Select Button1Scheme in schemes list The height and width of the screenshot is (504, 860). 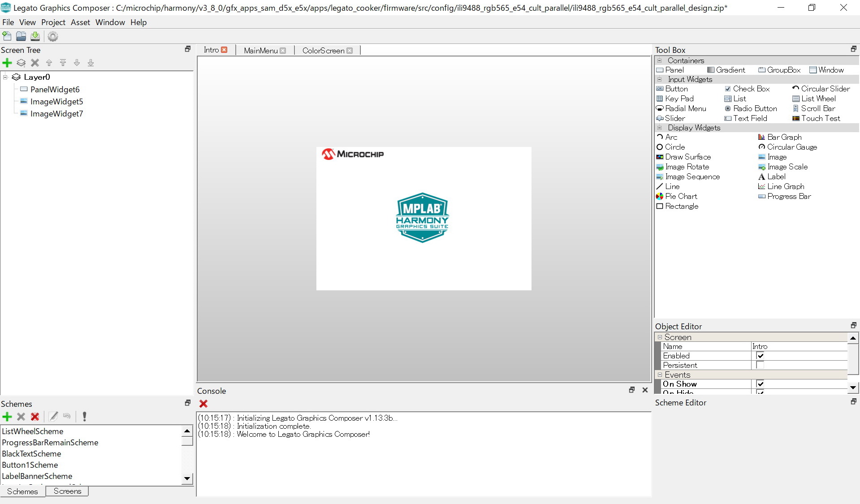(30, 465)
